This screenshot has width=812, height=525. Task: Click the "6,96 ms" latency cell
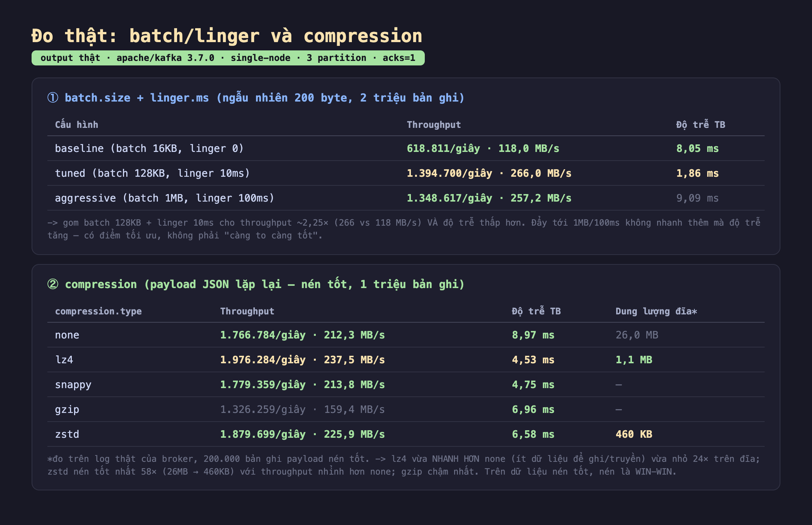[533, 410]
